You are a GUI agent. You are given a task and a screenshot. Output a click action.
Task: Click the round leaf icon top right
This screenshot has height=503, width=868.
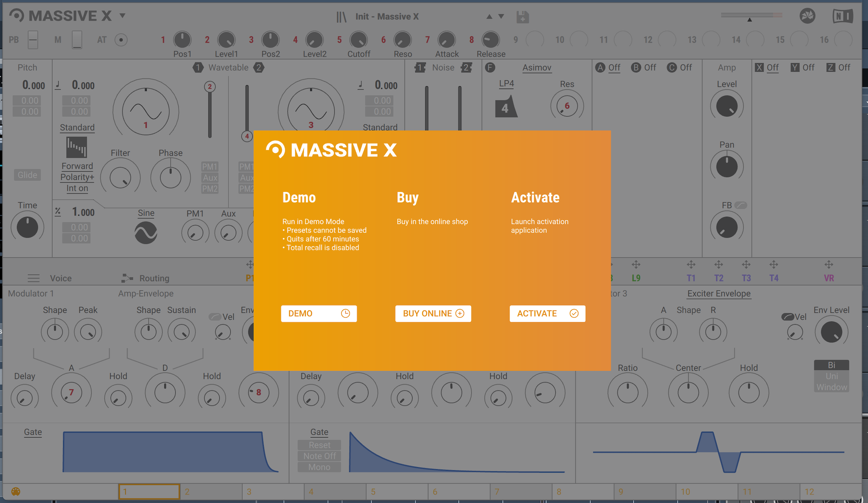(x=807, y=16)
